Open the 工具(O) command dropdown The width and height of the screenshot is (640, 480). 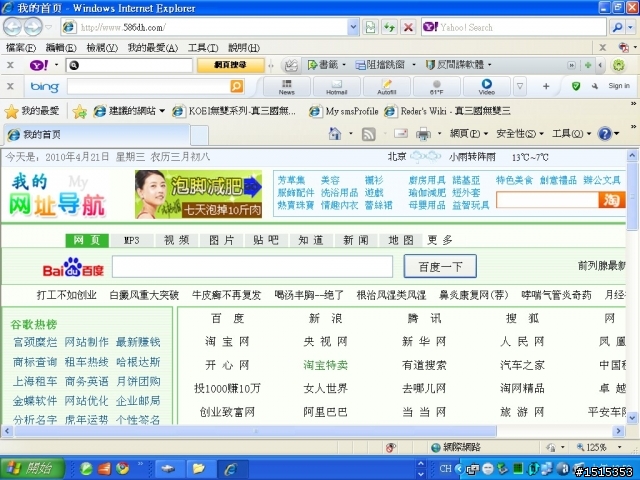click(x=571, y=133)
